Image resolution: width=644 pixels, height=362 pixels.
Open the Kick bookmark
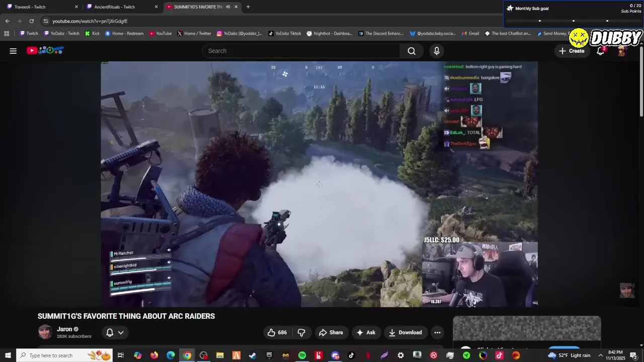(92, 34)
